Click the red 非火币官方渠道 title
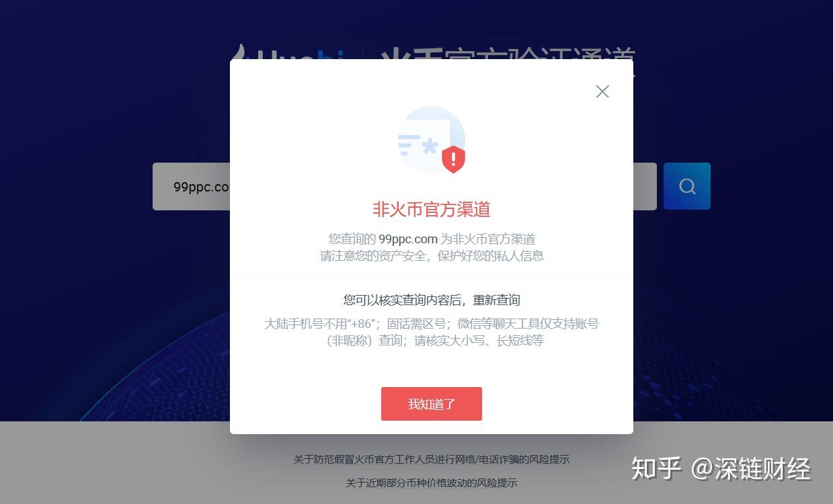Viewport: 833px width, 504px height. coord(432,210)
